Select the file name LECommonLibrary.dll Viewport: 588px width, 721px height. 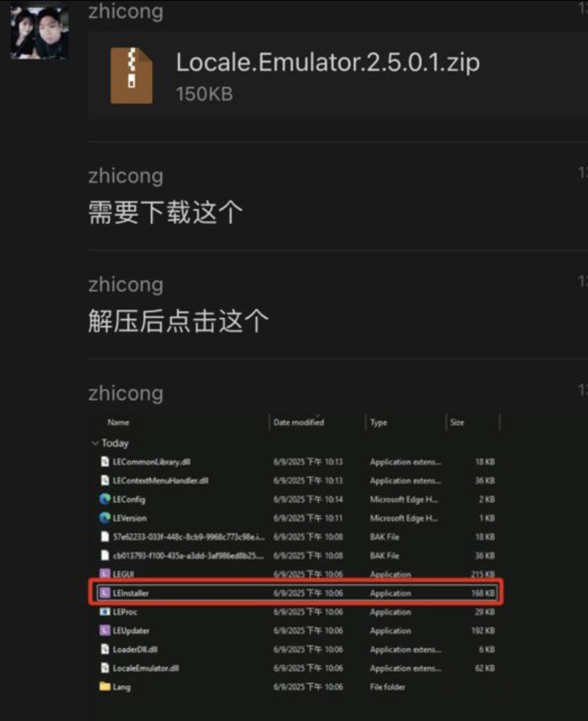[x=151, y=462]
